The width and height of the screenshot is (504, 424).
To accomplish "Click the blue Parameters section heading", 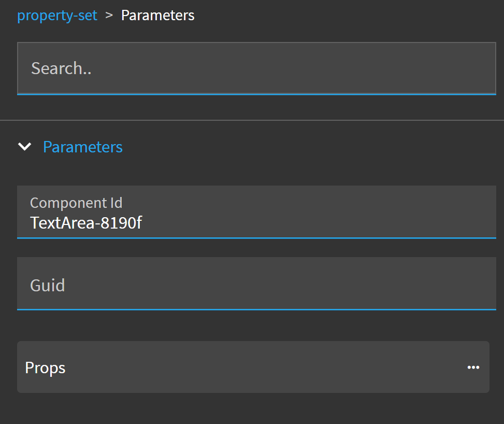I will pos(82,147).
